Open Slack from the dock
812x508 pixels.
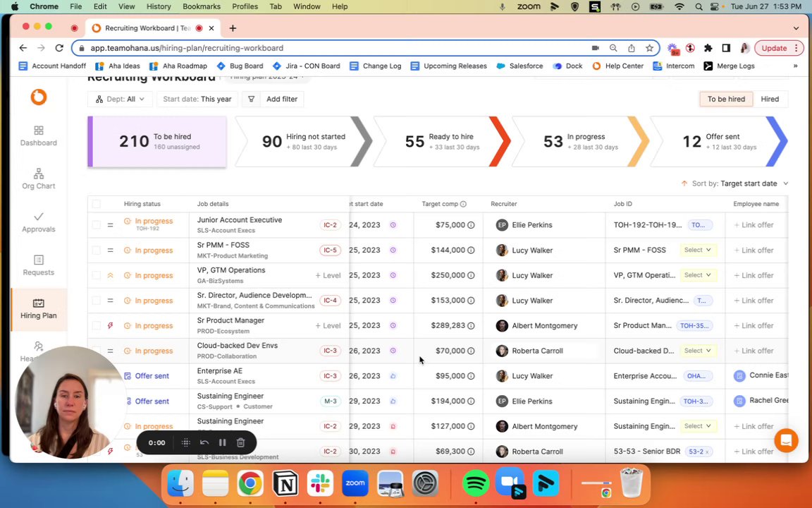pos(320,483)
